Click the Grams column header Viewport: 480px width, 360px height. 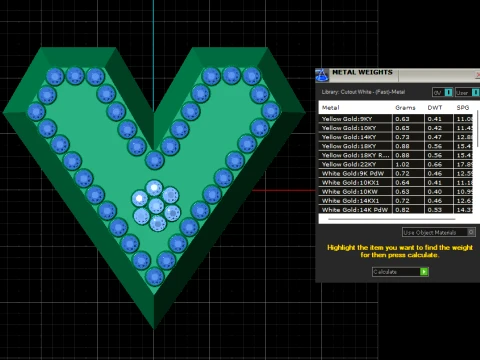pyautogui.click(x=405, y=108)
